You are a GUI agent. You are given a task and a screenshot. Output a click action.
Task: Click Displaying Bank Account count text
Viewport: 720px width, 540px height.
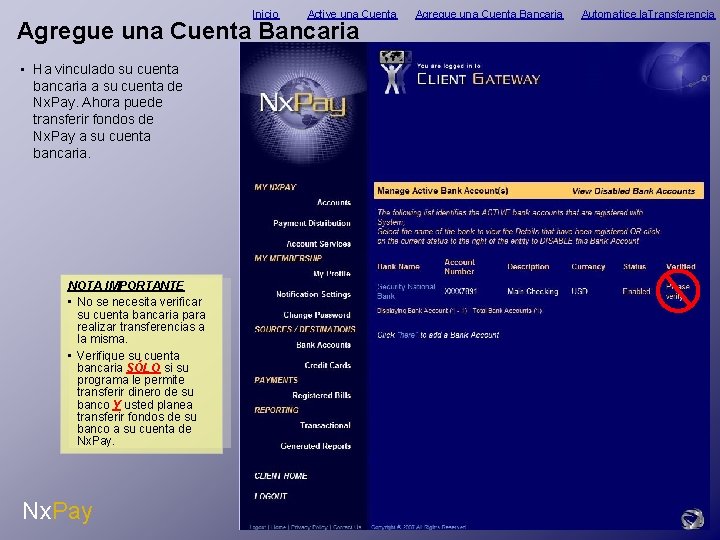(x=459, y=311)
